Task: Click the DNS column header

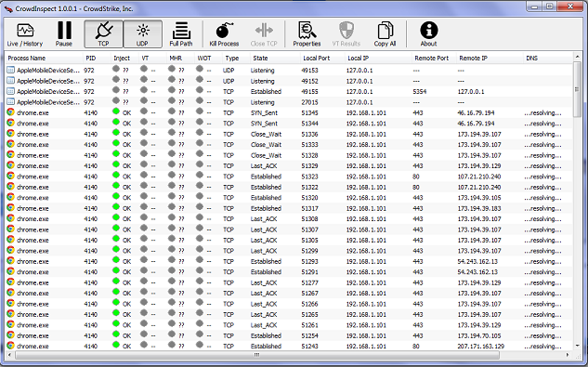Action: (547, 59)
